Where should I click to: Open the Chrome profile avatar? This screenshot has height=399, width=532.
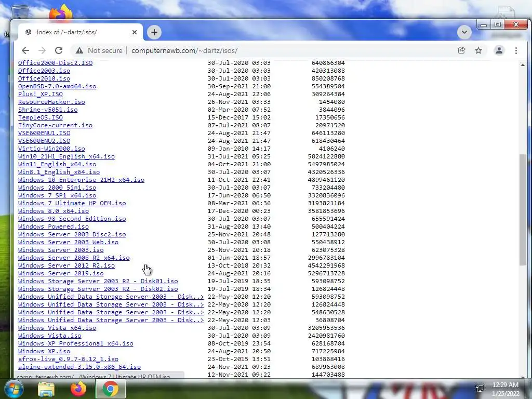(499, 50)
